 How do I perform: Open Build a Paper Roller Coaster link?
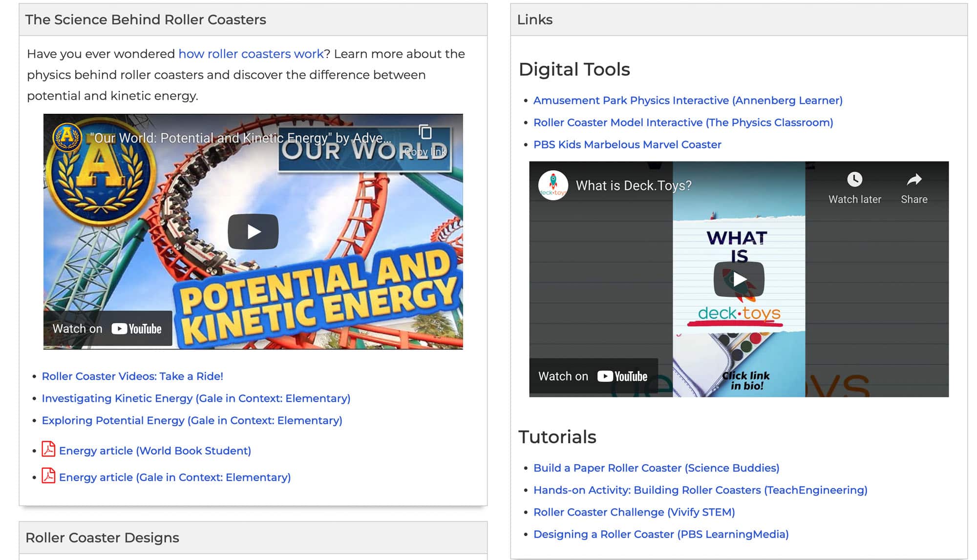point(656,468)
